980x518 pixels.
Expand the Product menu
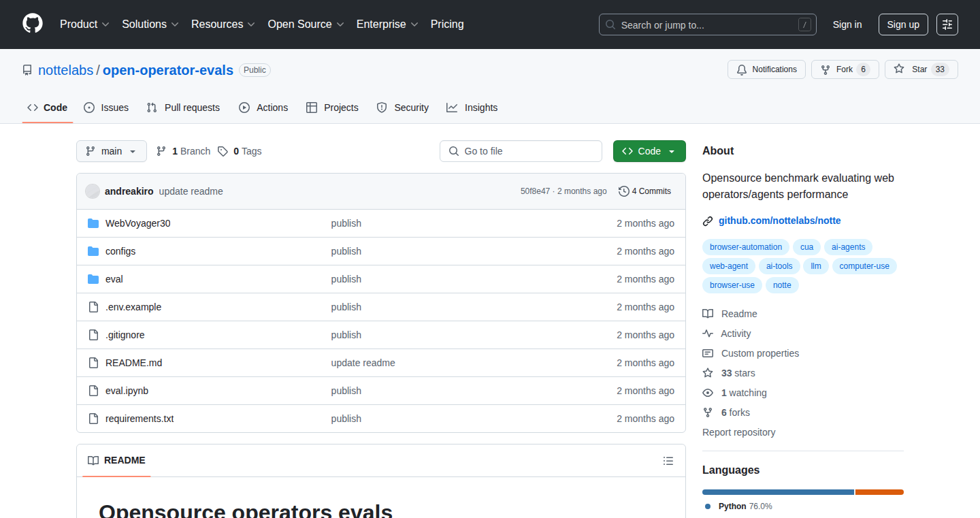[x=84, y=25]
